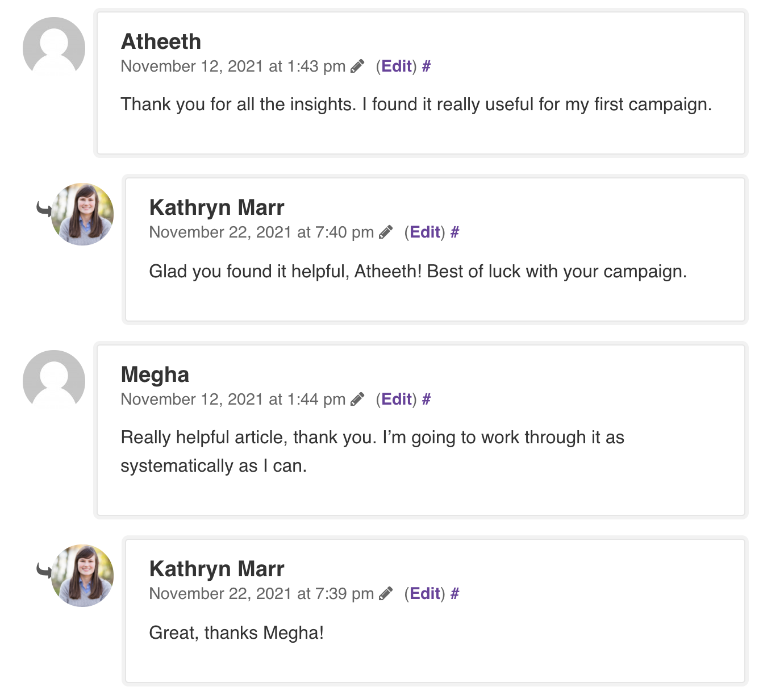Click pencil icon on Kathryn's 7:39 pm reply

[386, 594]
